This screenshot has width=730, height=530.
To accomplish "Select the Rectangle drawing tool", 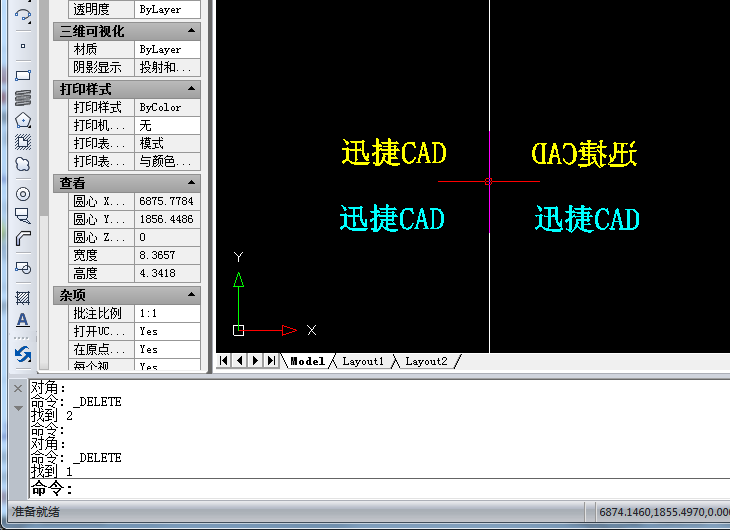I will [23, 75].
